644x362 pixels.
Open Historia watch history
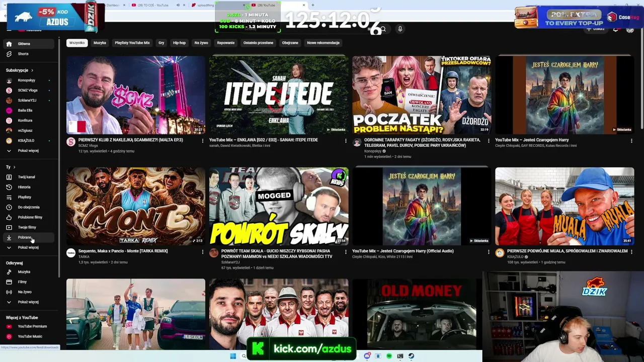[x=30, y=187]
